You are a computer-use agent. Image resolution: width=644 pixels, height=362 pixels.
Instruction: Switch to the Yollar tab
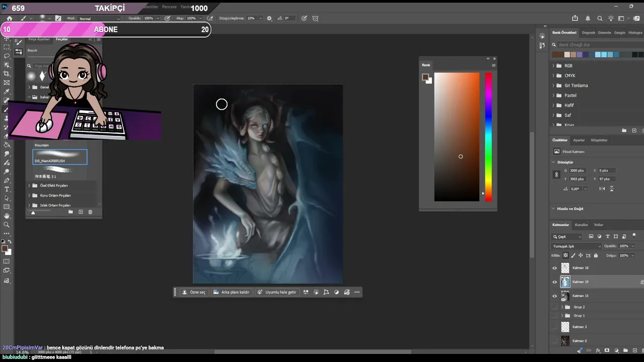click(x=598, y=225)
